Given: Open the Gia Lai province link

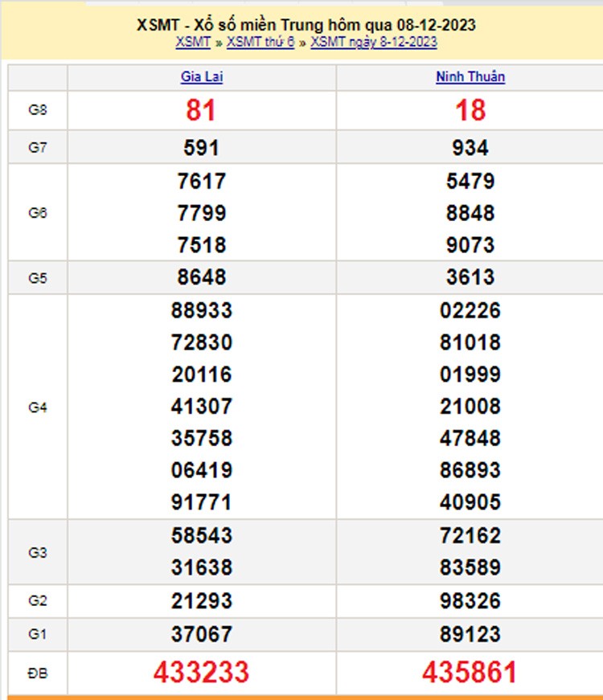Looking at the screenshot, I should coord(201,77).
